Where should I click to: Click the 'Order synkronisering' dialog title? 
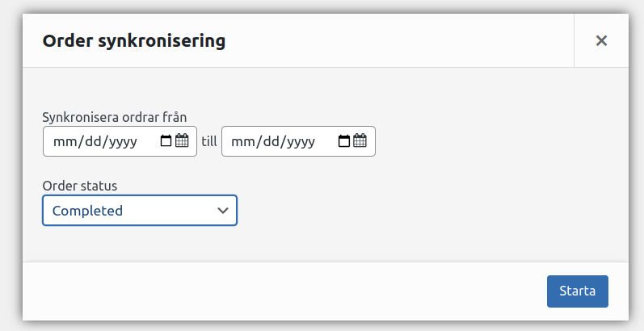133,40
